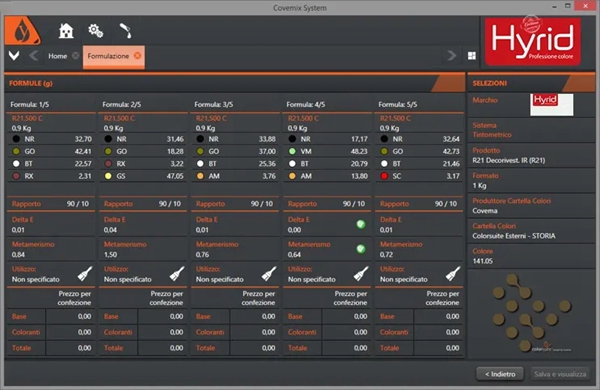The image size is (600, 390).
Task: Click Metamerismo value 1,50 in Formula 2/5
Action: click(x=110, y=255)
